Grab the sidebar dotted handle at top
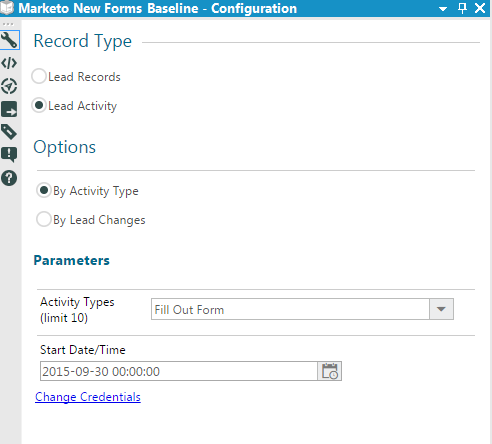The height and width of the screenshot is (444, 492). [8, 24]
